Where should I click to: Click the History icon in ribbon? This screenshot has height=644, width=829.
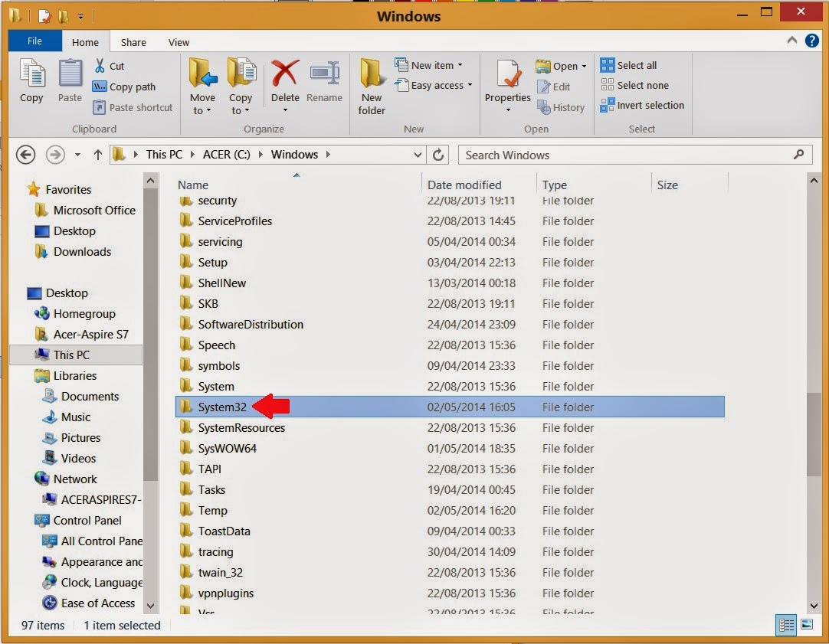pyautogui.click(x=543, y=107)
